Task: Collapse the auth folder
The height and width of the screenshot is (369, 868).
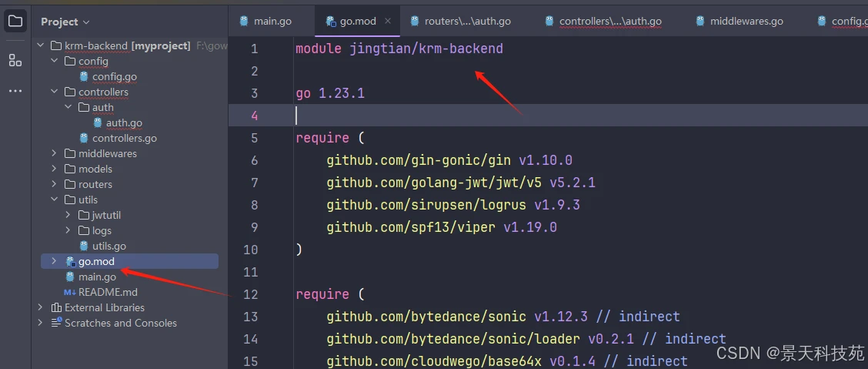Action: [x=68, y=107]
